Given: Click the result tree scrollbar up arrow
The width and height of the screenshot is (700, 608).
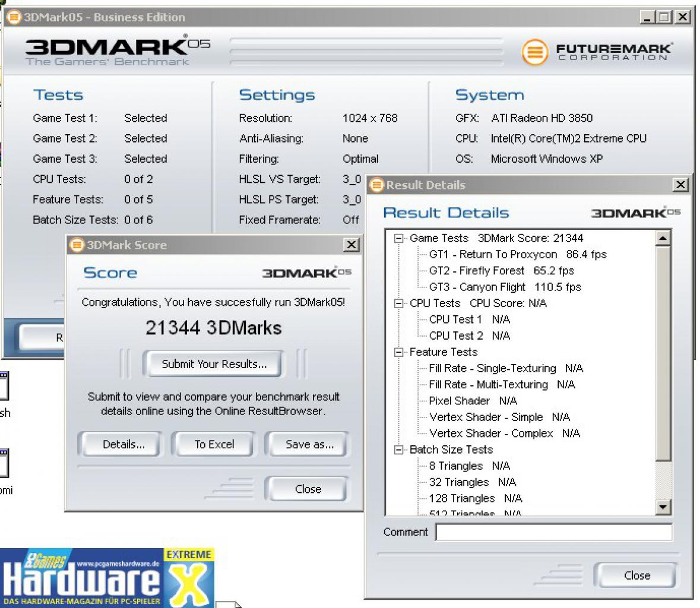Looking at the screenshot, I should coord(663,238).
